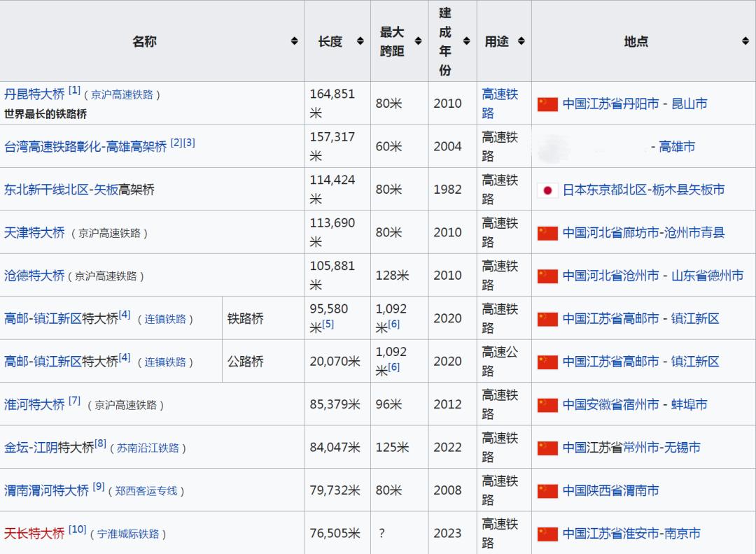Follow the 郑西客运专线 link
This screenshot has height=554, width=756.
pos(146,491)
